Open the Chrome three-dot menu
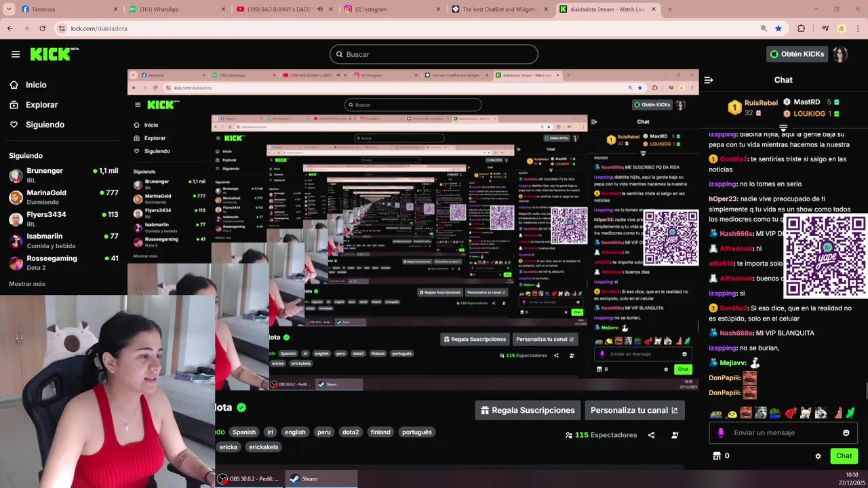868x488 pixels. coord(857,28)
